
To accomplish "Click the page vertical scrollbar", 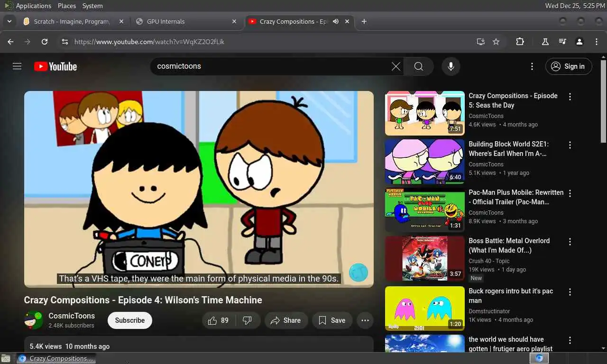I will (x=603, y=101).
